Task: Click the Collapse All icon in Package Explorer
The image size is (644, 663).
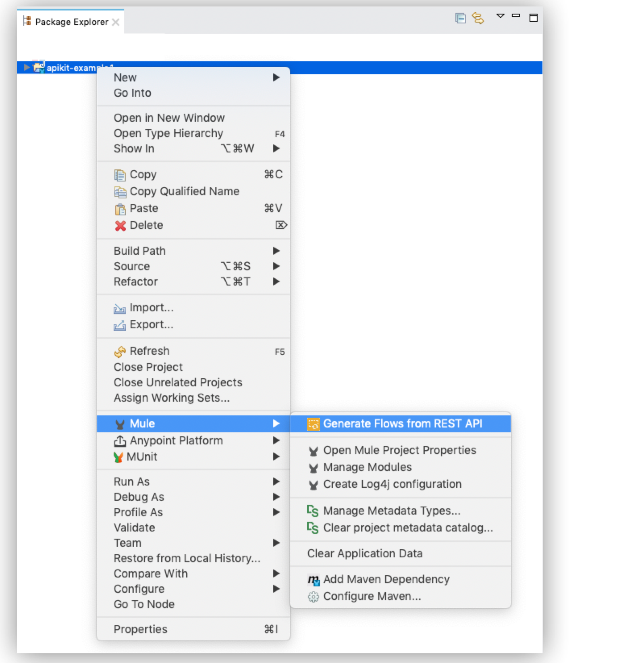Action: [x=460, y=18]
